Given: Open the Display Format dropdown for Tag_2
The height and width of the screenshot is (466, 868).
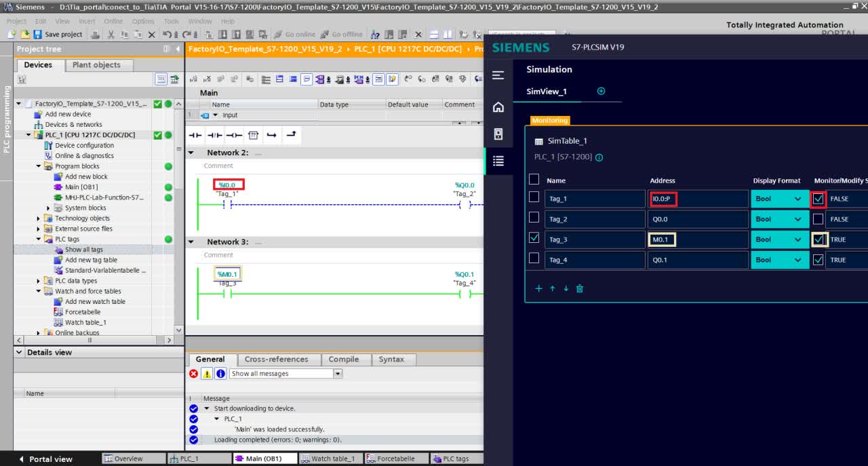Looking at the screenshot, I should point(780,219).
